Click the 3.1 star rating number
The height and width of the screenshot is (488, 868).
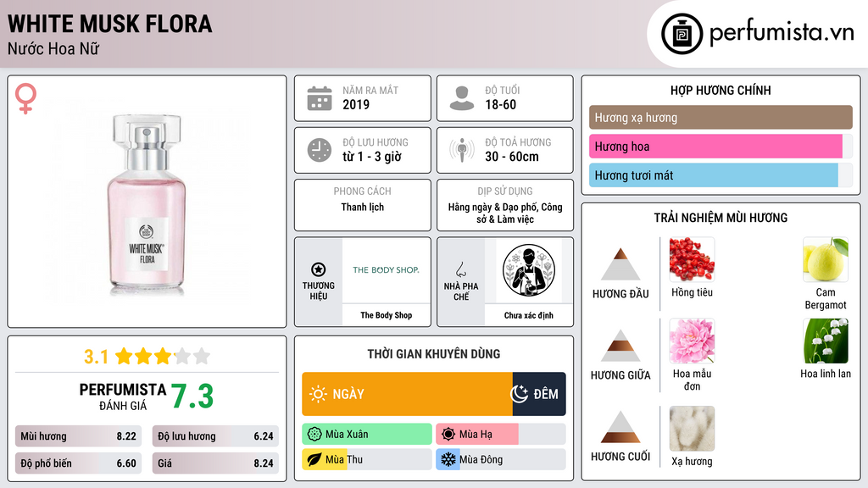pos(96,357)
